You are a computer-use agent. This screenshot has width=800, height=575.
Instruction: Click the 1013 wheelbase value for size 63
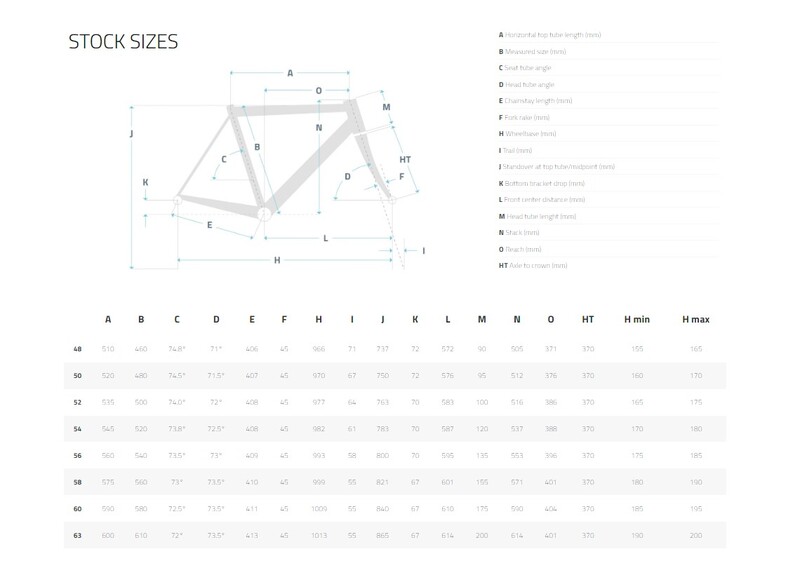pyautogui.click(x=319, y=535)
